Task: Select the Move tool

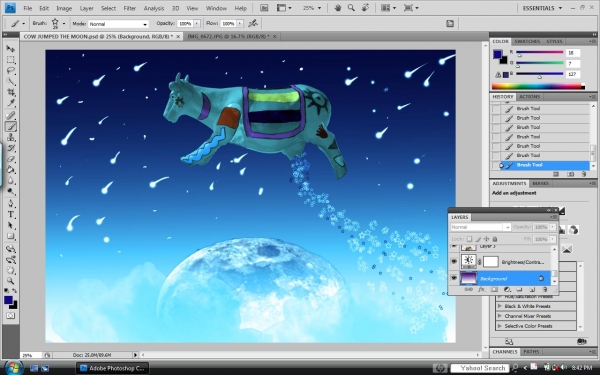Action: (x=11, y=49)
